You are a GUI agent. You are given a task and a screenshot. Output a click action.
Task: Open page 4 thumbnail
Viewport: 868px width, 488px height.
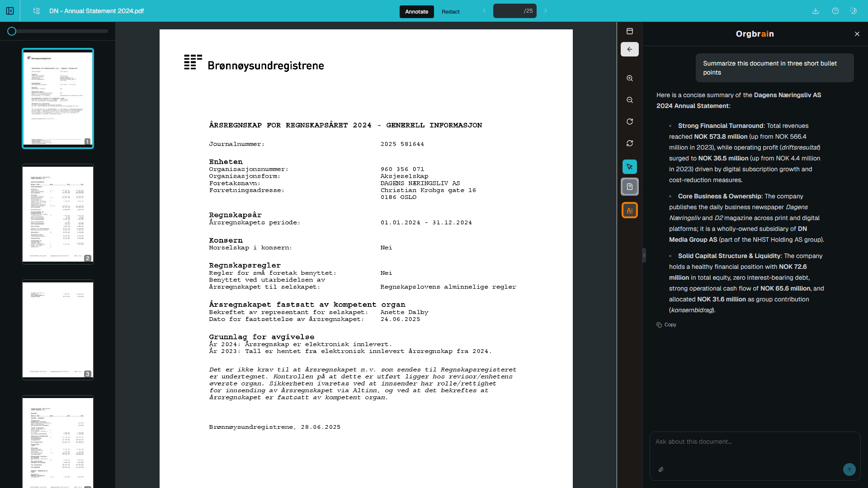tap(58, 442)
